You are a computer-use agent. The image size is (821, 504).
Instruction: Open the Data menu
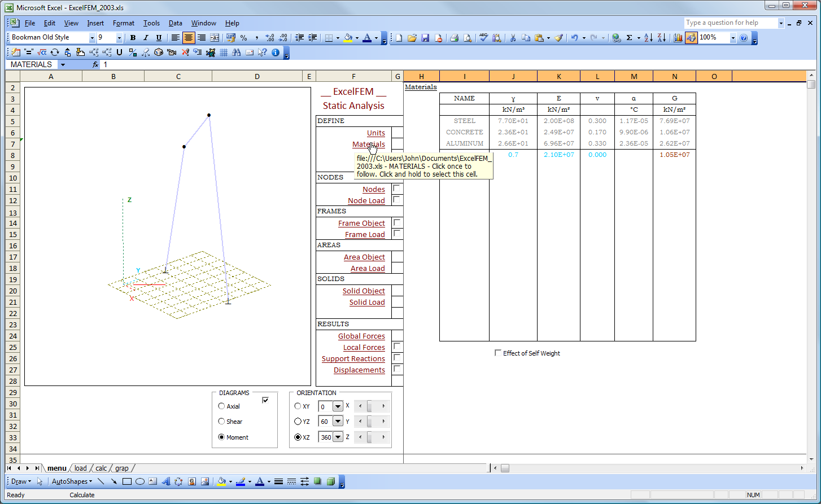[176, 23]
